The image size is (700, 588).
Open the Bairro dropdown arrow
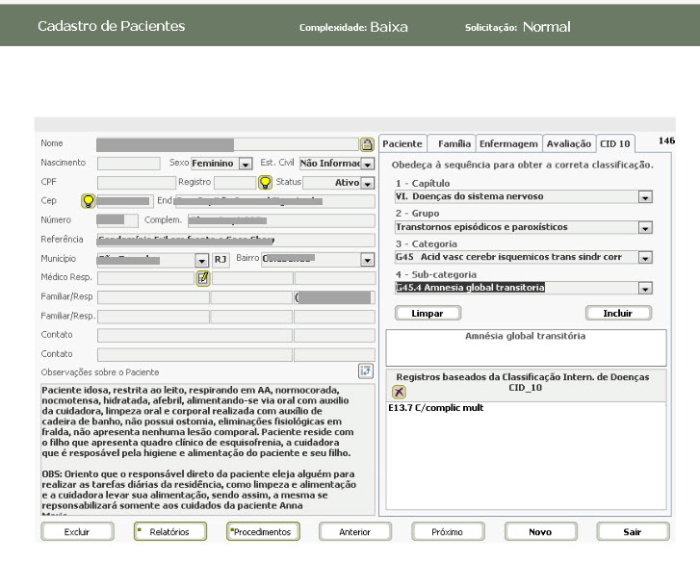(367, 260)
